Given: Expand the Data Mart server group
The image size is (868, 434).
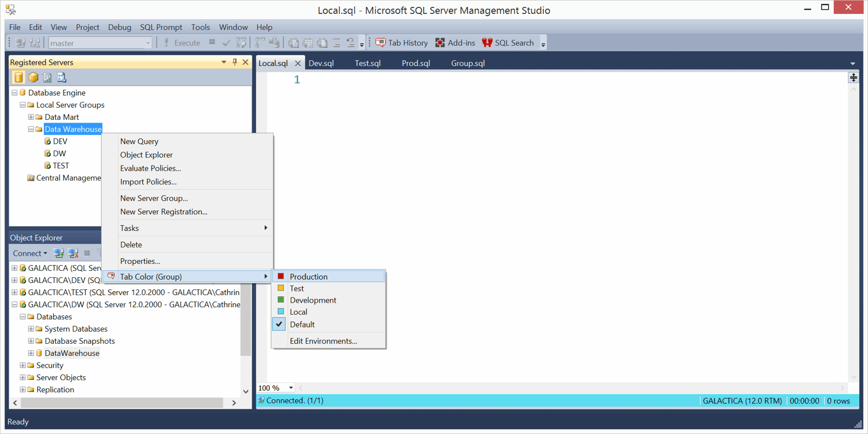Looking at the screenshot, I should pyautogui.click(x=31, y=117).
